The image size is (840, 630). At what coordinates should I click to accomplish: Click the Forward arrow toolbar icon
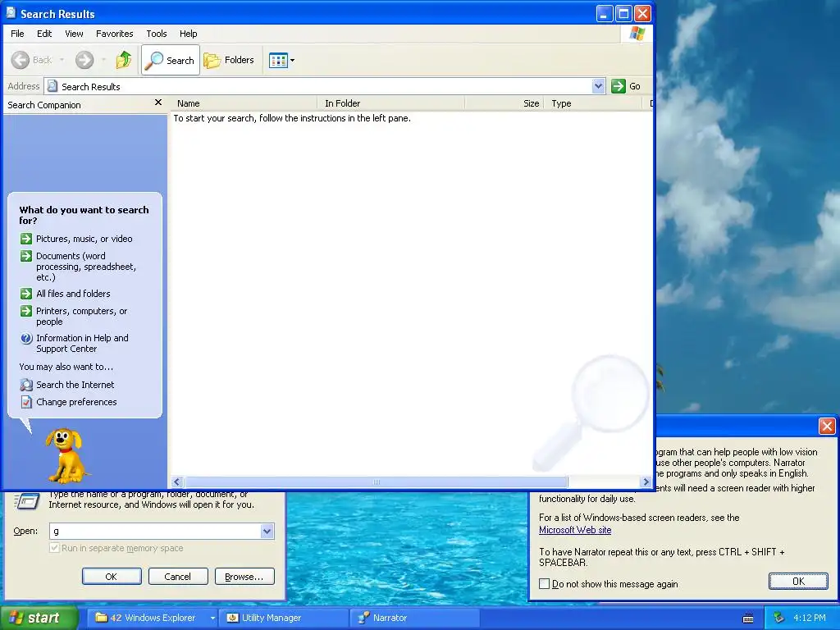tap(84, 60)
